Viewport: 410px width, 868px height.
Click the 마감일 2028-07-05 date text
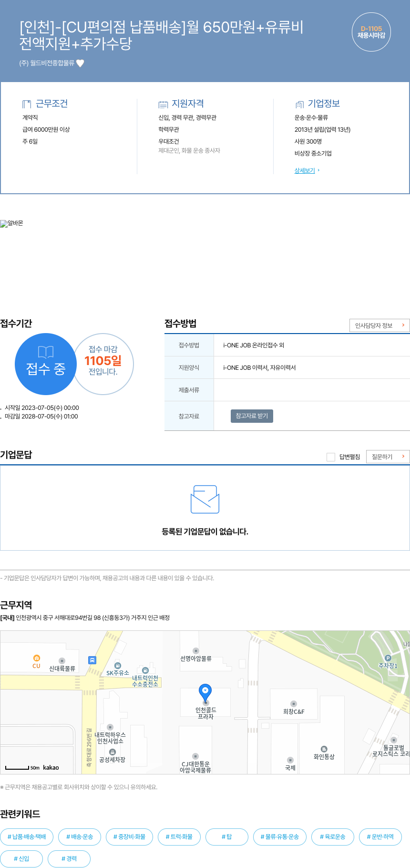(x=41, y=416)
